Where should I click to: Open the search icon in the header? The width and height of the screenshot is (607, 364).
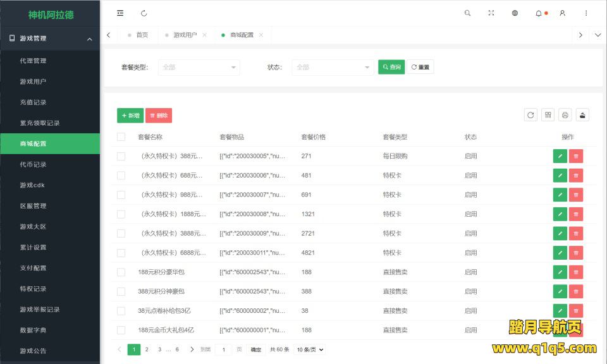pyautogui.click(x=467, y=13)
